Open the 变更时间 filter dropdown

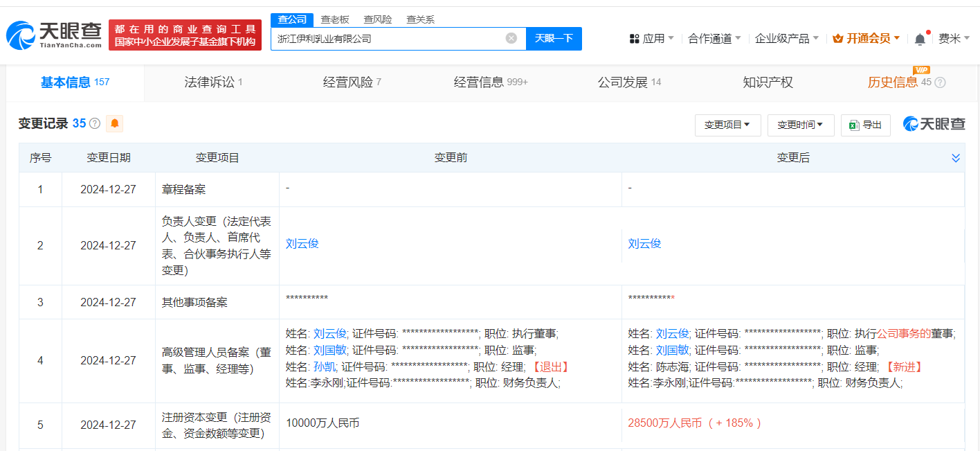[800, 125]
